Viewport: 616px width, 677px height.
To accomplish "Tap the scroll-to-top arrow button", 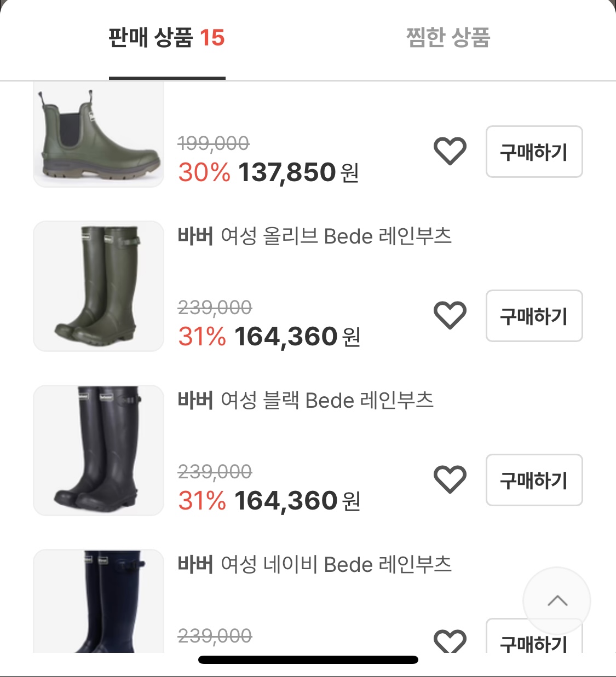I will click(557, 601).
